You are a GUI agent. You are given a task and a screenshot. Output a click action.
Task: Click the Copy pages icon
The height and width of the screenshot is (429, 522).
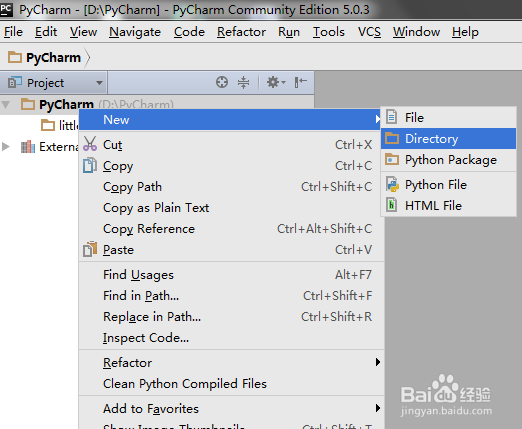coord(90,165)
